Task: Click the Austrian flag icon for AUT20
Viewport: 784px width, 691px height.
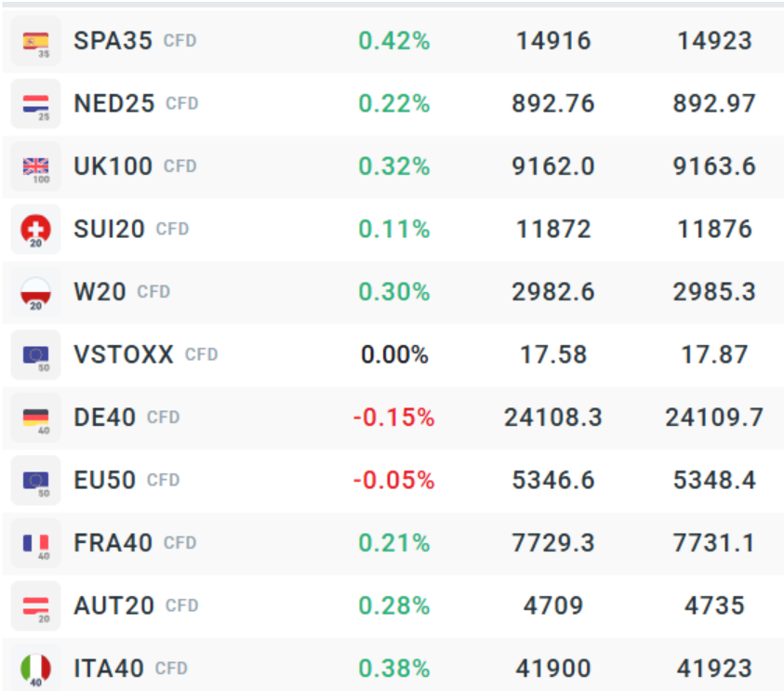Action: pos(35,606)
